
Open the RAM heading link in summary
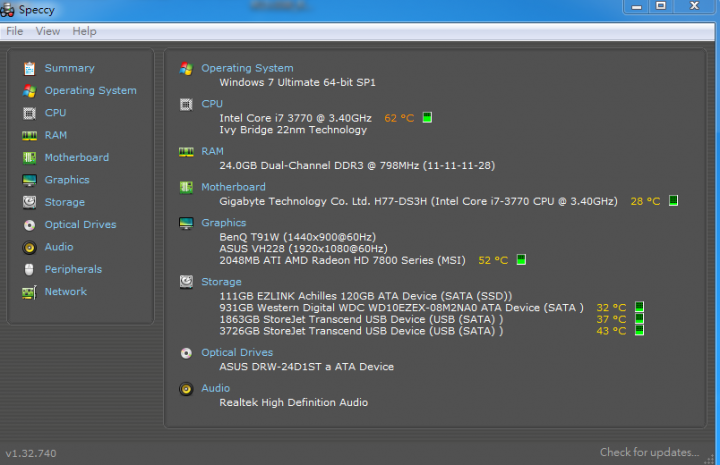(x=212, y=151)
